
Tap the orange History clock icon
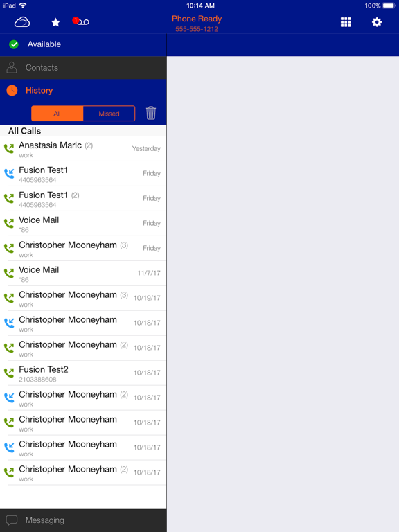click(x=12, y=90)
